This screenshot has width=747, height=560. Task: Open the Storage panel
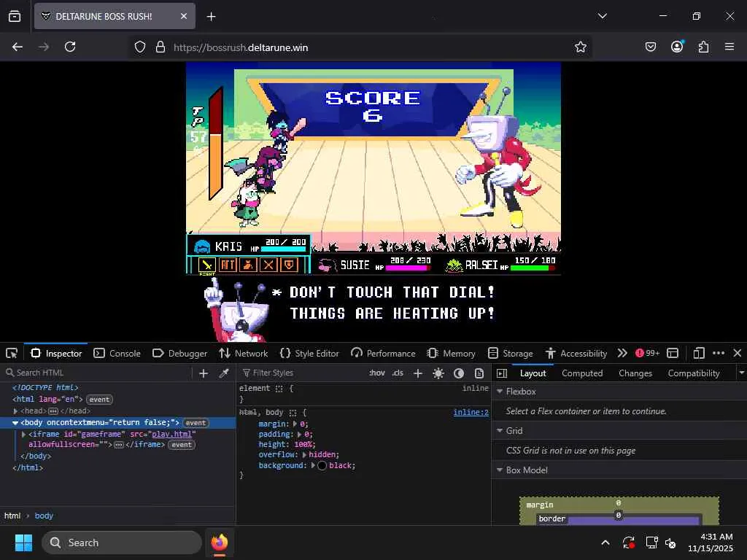pos(510,354)
